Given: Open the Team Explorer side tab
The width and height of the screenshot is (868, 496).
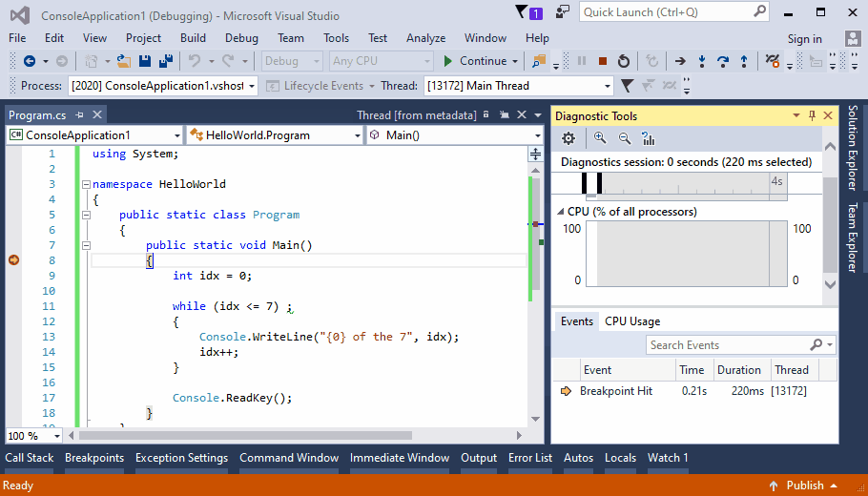Looking at the screenshot, I should coord(853,238).
